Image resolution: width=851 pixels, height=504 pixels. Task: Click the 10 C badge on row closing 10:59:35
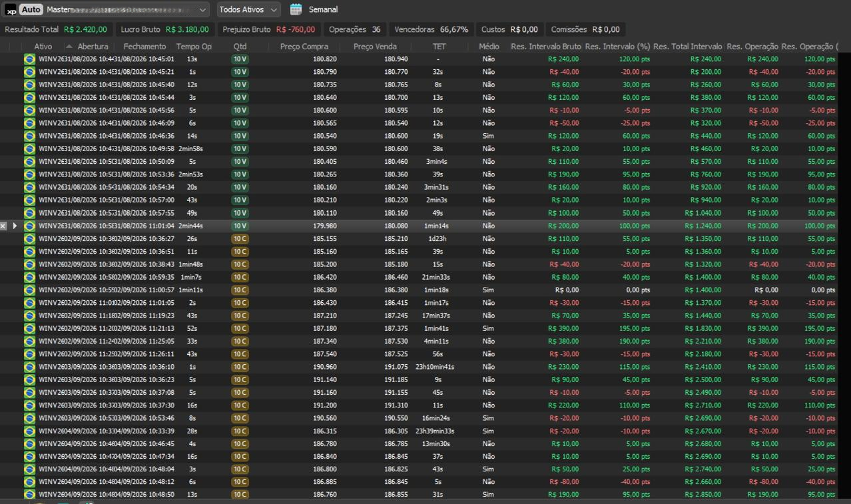tap(240, 277)
